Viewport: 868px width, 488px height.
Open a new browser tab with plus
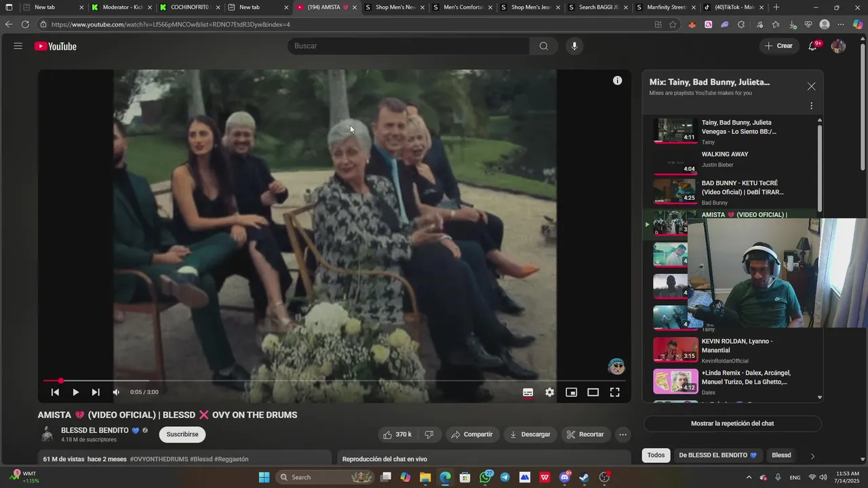(x=776, y=7)
